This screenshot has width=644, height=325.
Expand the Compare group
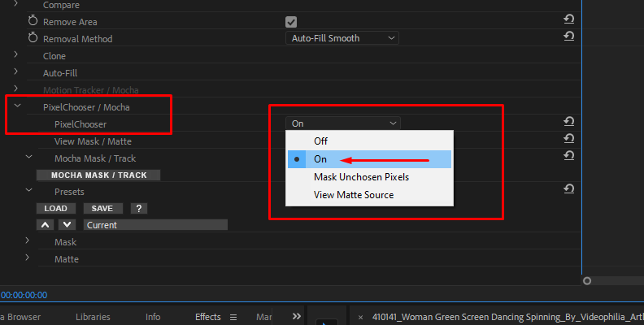16,3
